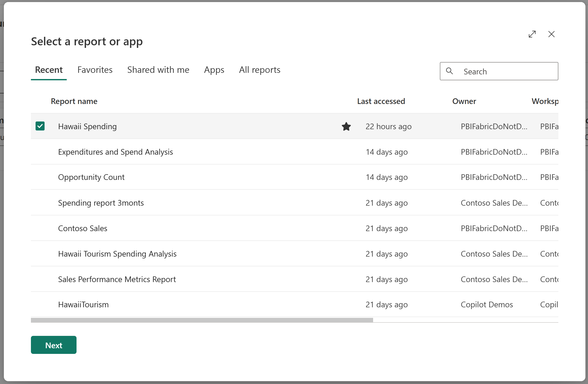
Task: Click the HawaiiTourism report row
Action: coord(84,304)
